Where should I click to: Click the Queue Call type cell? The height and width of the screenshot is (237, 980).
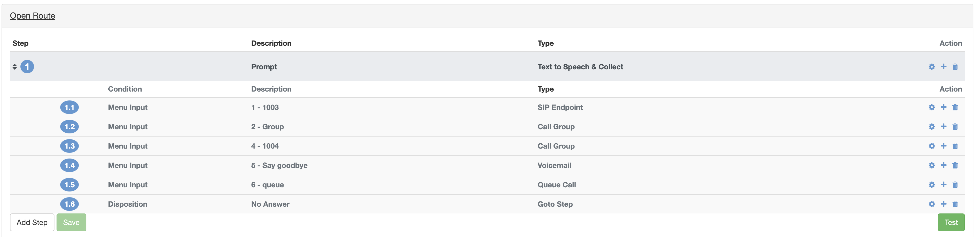pos(556,185)
